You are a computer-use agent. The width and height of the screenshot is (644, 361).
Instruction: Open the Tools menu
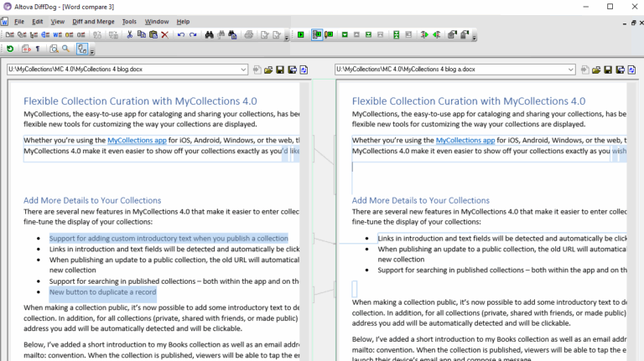129,21
